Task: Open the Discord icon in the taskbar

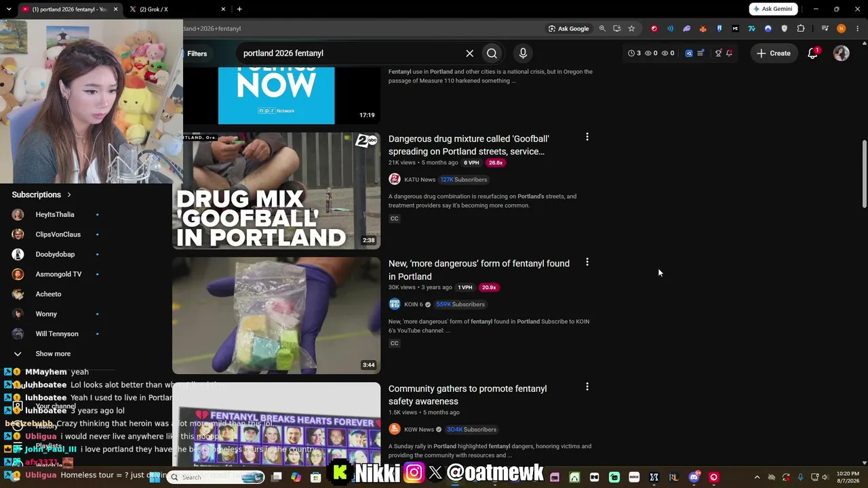Action: pyautogui.click(x=694, y=477)
